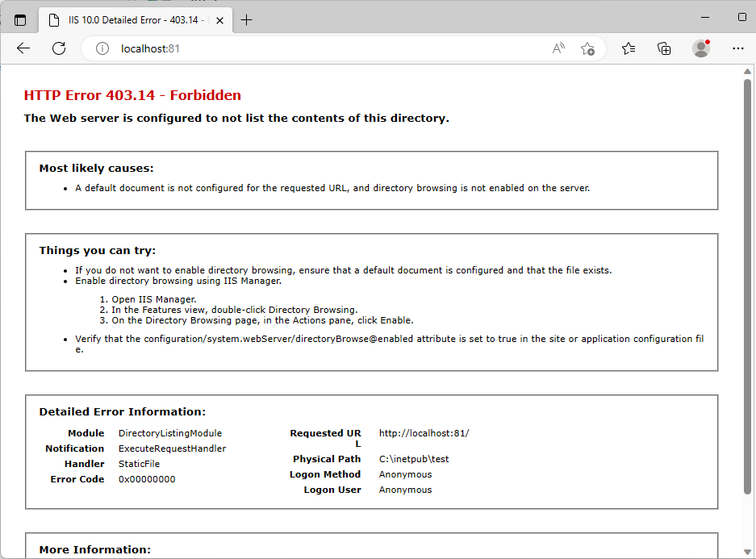Start Read aloud from address bar
The height and width of the screenshot is (559, 756).
(558, 48)
